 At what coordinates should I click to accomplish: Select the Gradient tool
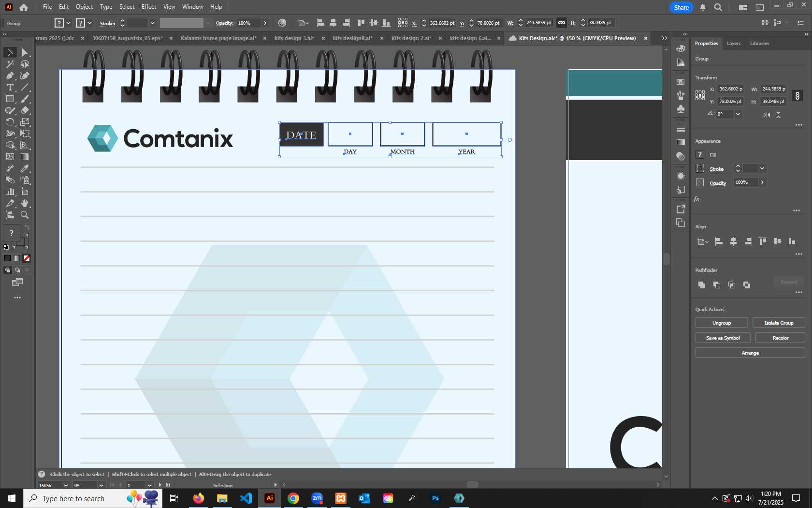click(x=25, y=157)
